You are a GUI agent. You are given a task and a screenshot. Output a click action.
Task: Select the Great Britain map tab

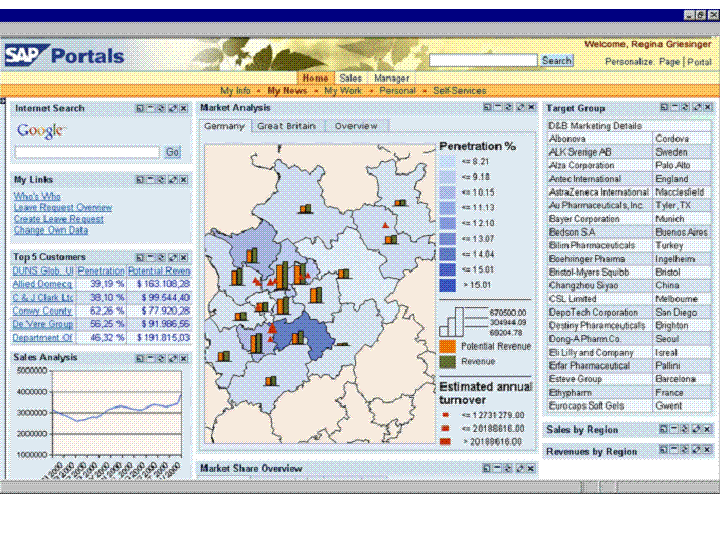[x=287, y=126]
